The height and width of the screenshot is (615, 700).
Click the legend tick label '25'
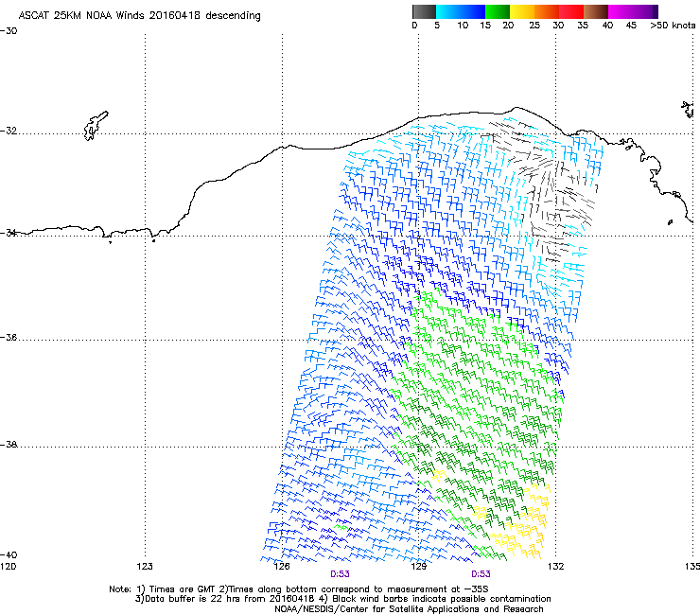coord(534,26)
